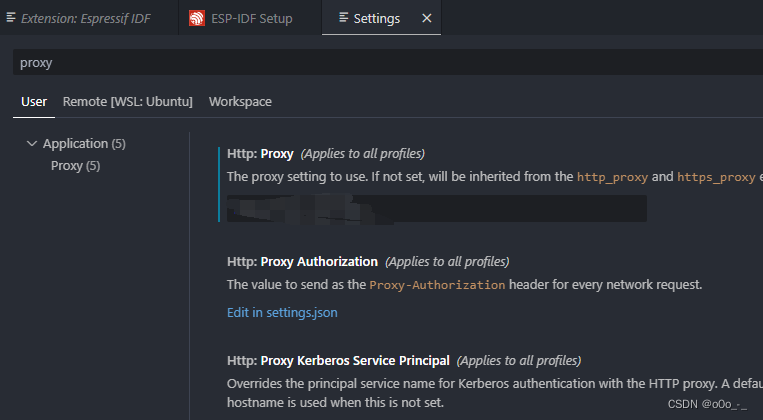Switch to the ESP-IDF Setup tab
This screenshot has height=420, width=763.
tap(251, 18)
